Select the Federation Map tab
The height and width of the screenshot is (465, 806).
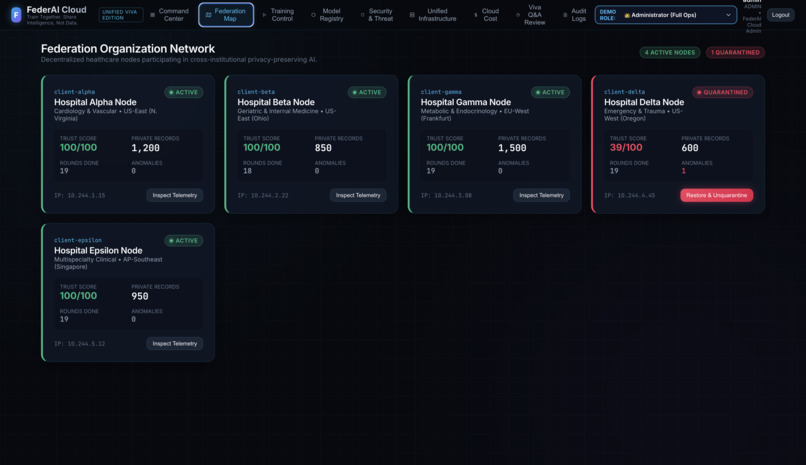tap(226, 15)
